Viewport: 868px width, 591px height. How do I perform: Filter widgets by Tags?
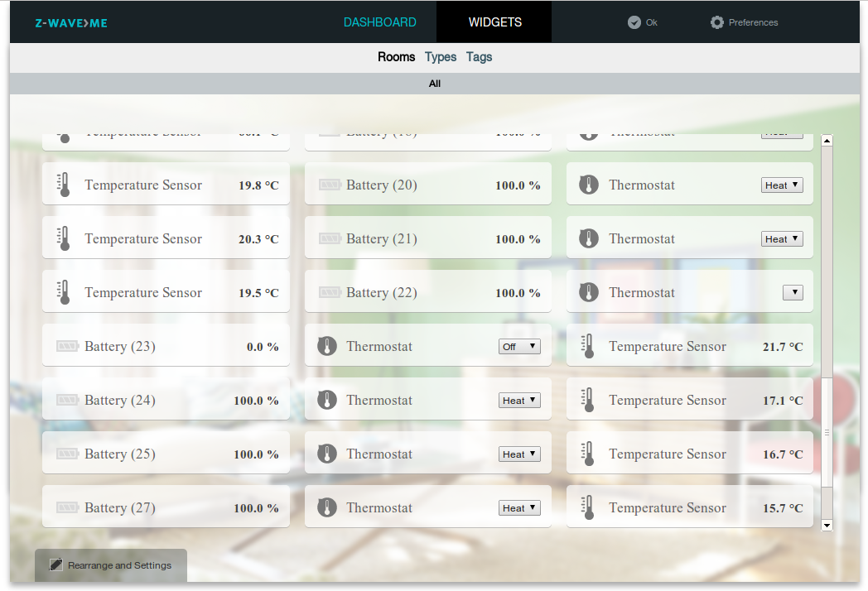pyautogui.click(x=479, y=57)
